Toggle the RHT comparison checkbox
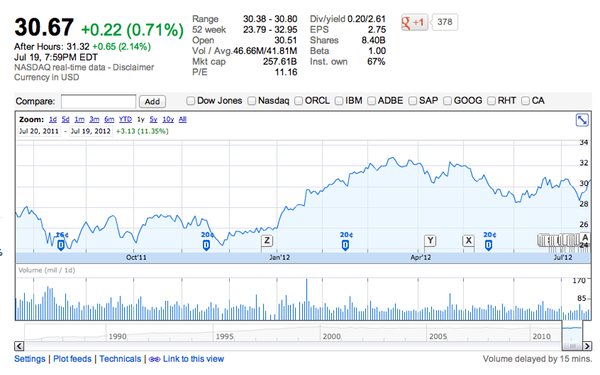Viewport: 600px width, 375px height. pyautogui.click(x=491, y=101)
